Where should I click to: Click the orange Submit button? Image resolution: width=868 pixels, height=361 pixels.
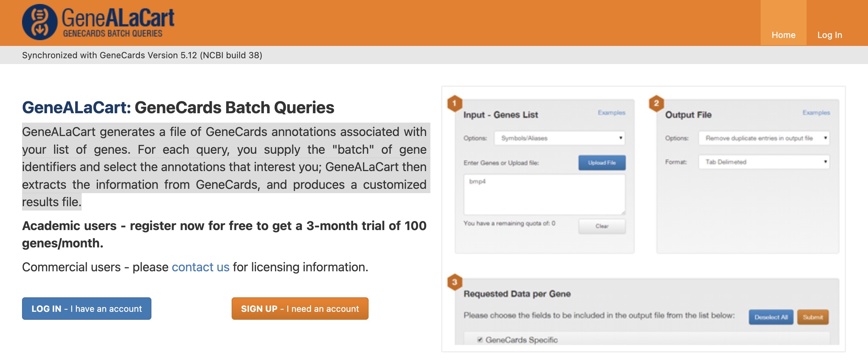(813, 317)
